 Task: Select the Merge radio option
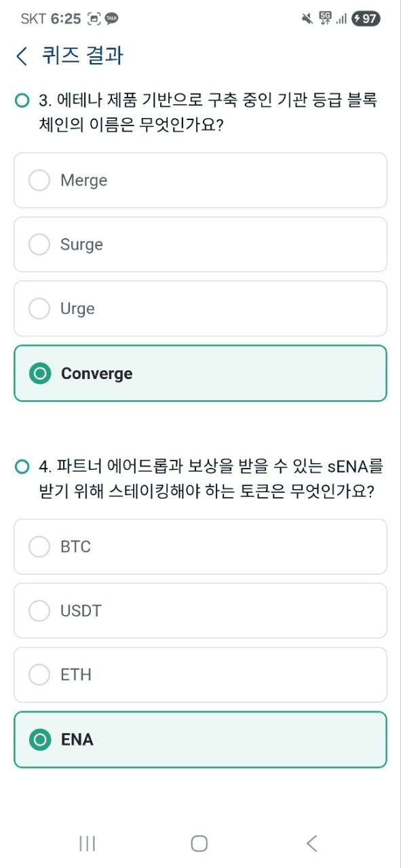[200, 180]
